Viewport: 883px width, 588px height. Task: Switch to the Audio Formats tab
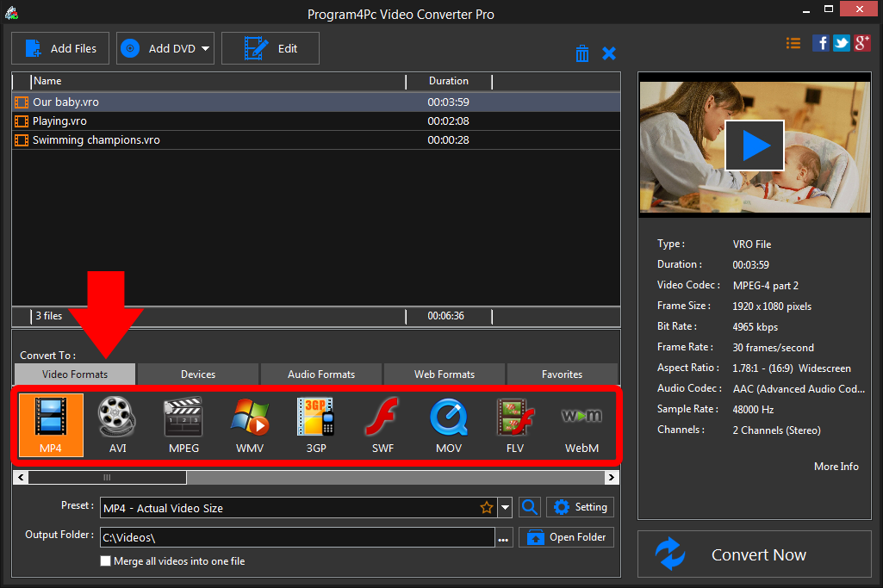[x=320, y=374]
